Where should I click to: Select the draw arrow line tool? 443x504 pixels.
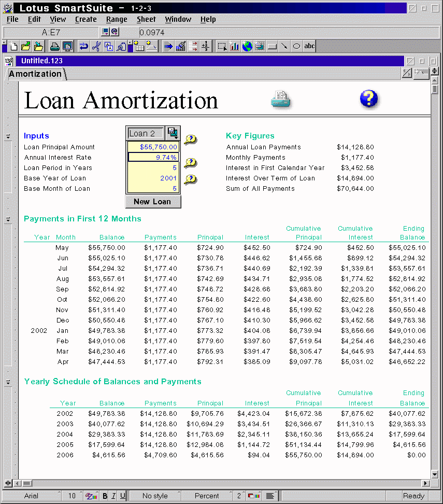pyautogui.click(x=284, y=47)
